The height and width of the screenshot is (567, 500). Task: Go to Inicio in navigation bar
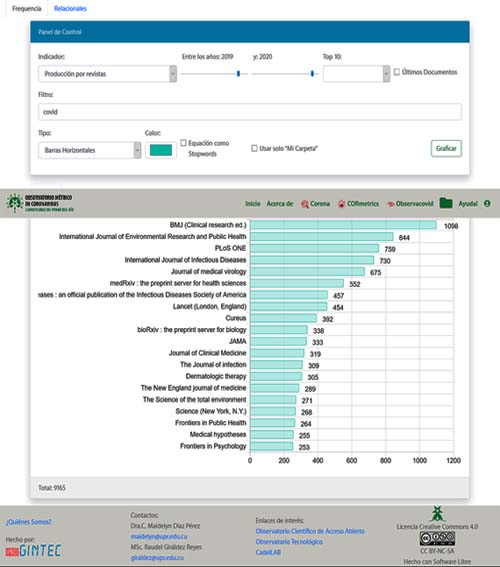pos(253,204)
